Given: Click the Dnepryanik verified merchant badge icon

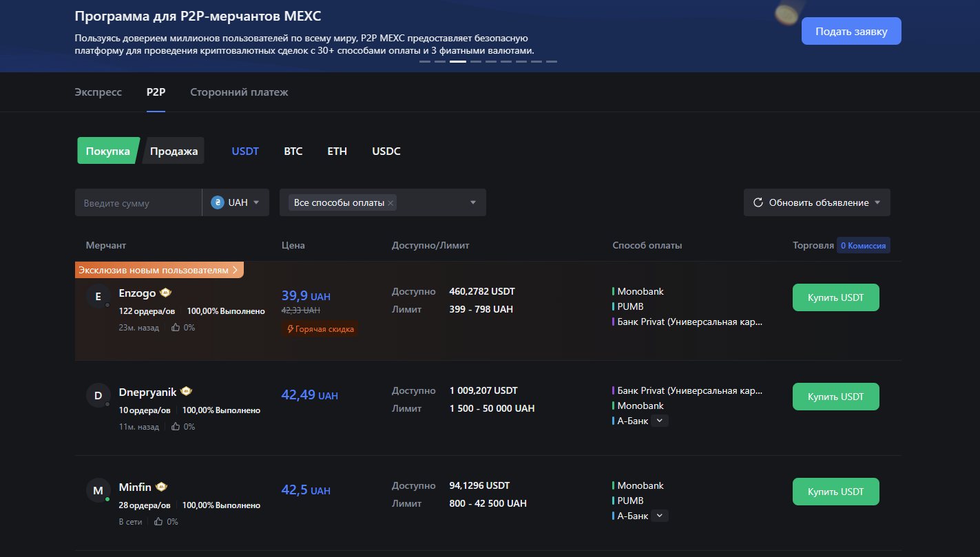Looking at the screenshot, I should click(186, 391).
